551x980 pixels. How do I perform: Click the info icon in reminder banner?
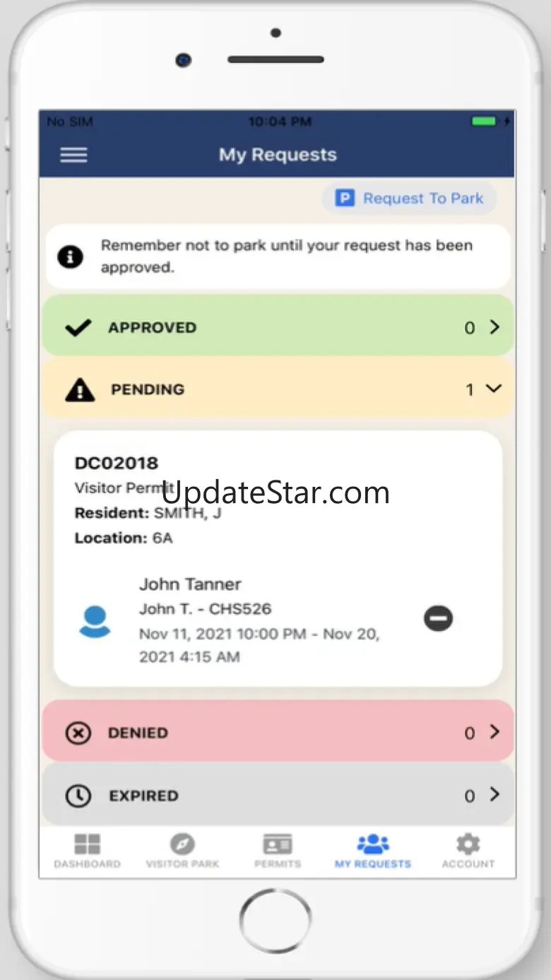pyautogui.click(x=70, y=257)
